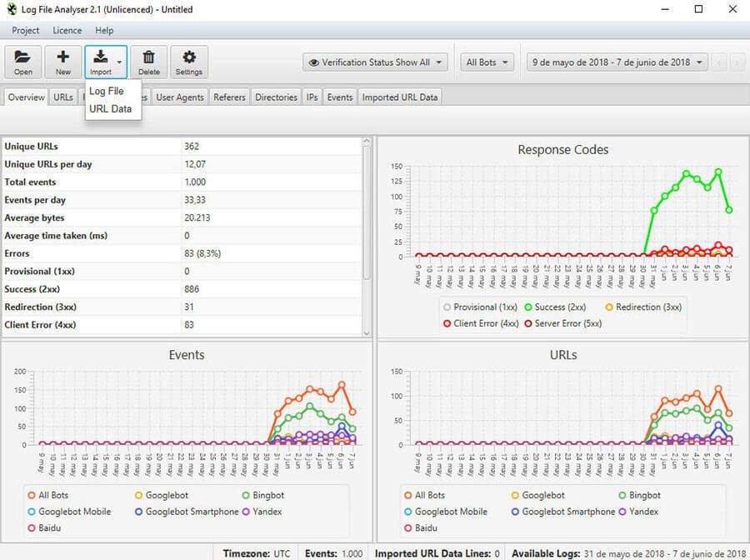The height and width of the screenshot is (560, 750).
Task: Toggle Success (2xx) series in Response Codes legend
Action: [555, 307]
